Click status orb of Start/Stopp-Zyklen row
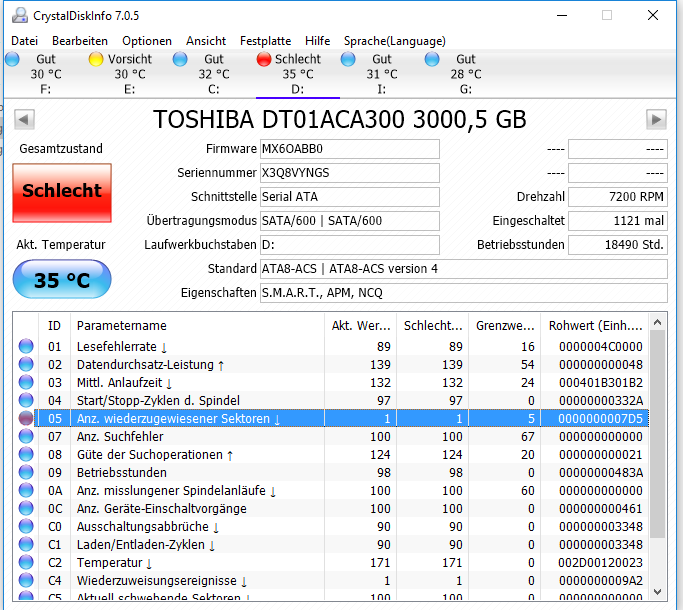 (x=26, y=400)
